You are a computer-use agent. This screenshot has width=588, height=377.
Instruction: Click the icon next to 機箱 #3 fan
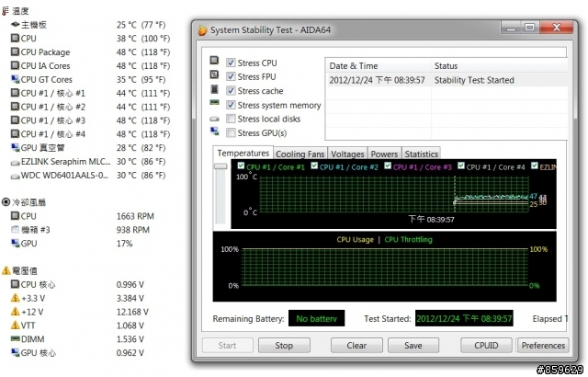click(15, 229)
